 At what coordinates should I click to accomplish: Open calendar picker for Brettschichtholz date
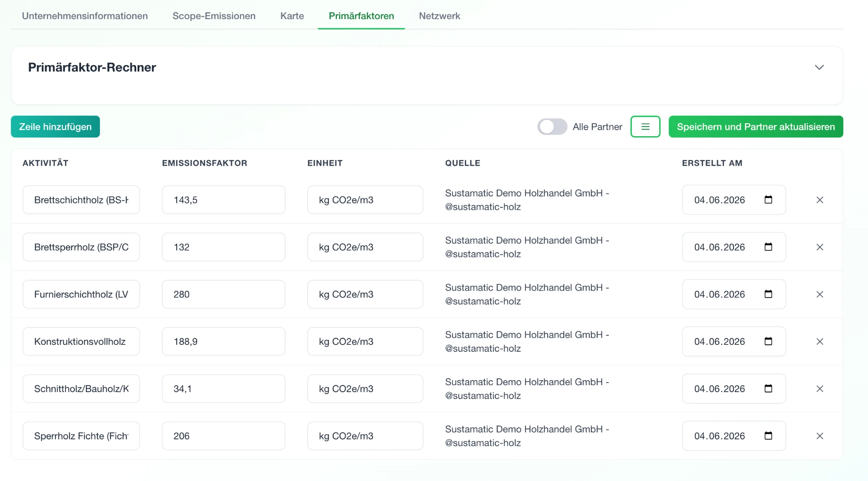pyautogui.click(x=768, y=200)
